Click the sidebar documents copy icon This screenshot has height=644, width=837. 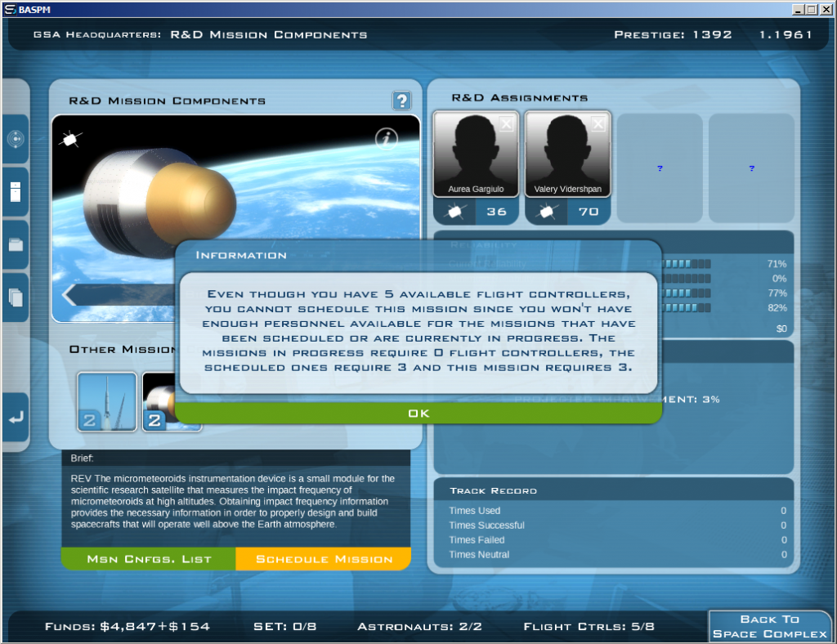(16, 297)
